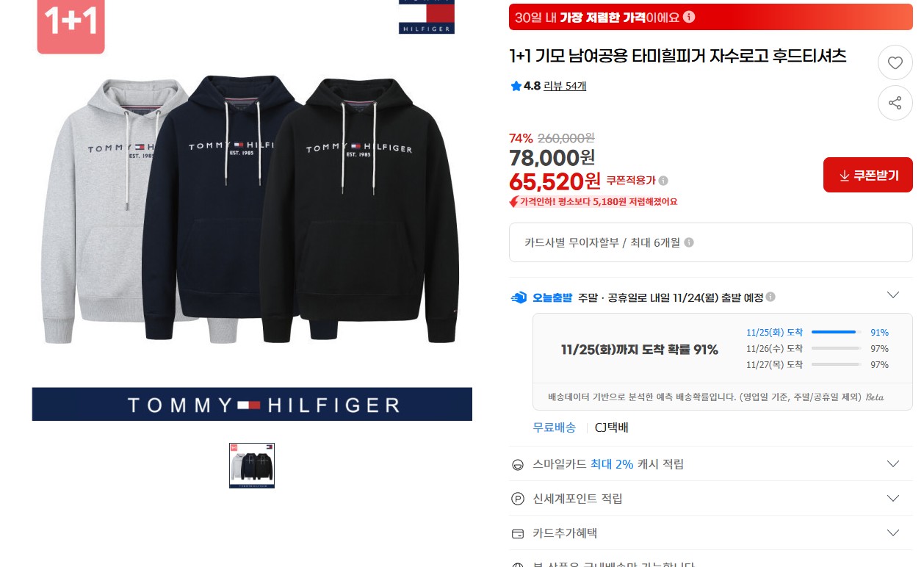The image size is (924, 567).
Task: Click the 무료배송 link
Action: [x=555, y=427]
